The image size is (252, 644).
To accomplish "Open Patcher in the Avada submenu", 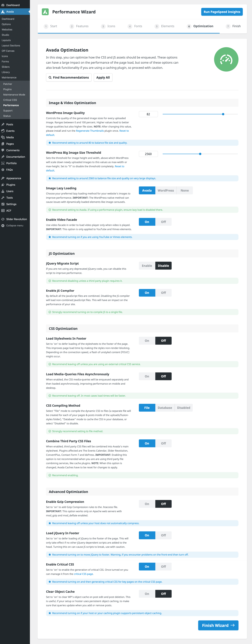I will pyautogui.click(x=8, y=84).
